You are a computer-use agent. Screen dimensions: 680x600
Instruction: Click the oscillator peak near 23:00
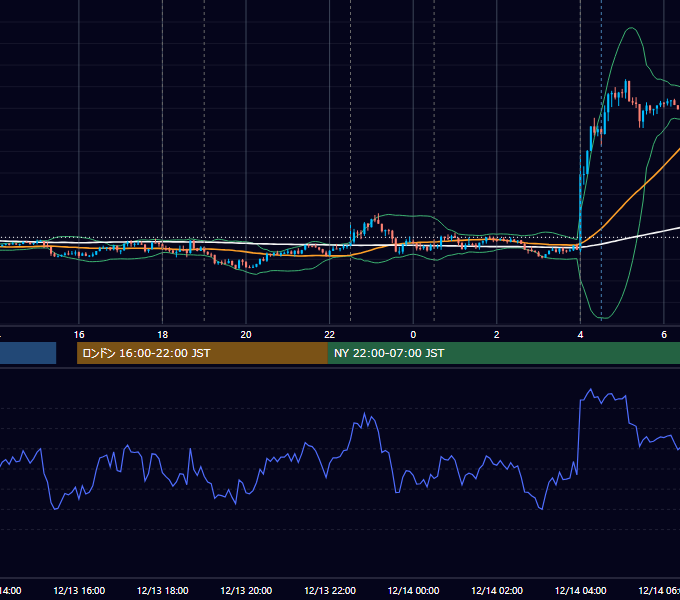[364, 414]
